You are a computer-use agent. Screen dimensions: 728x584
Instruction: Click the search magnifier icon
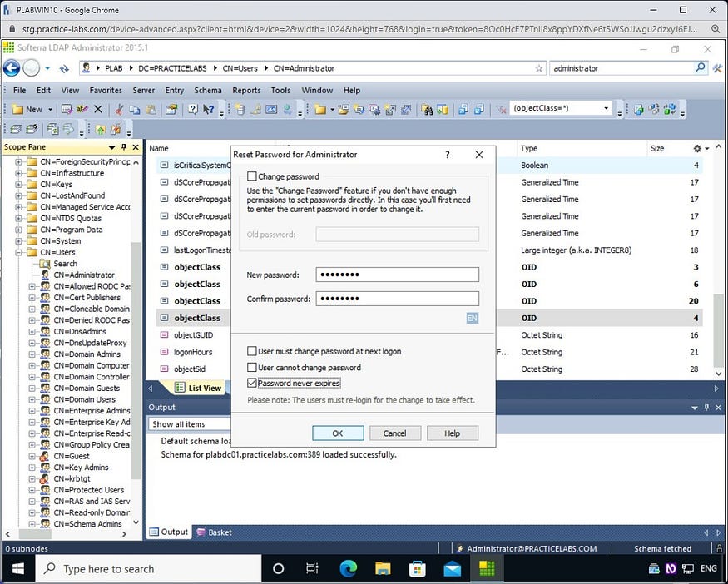(700, 67)
